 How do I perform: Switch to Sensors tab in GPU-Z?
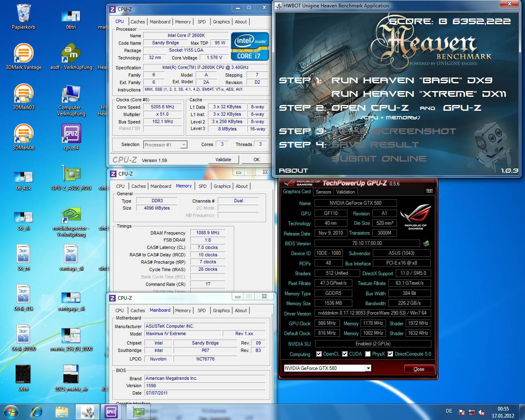pyautogui.click(x=323, y=192)
